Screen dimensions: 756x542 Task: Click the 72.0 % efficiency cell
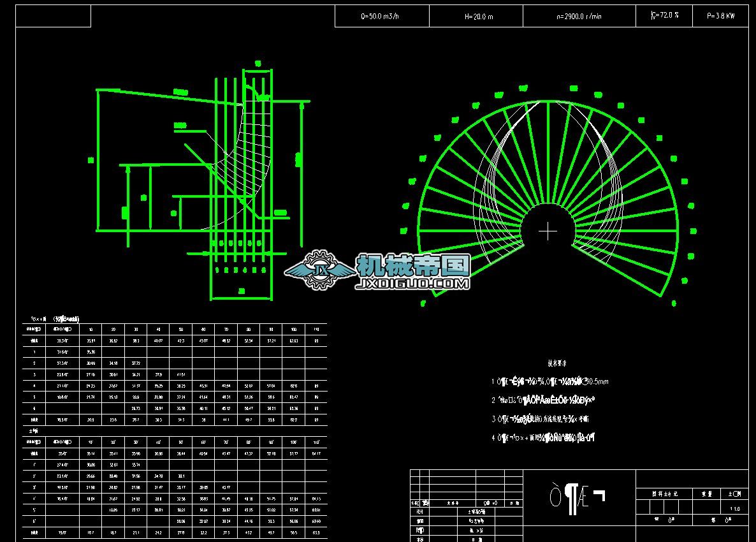tap(664, 16)
